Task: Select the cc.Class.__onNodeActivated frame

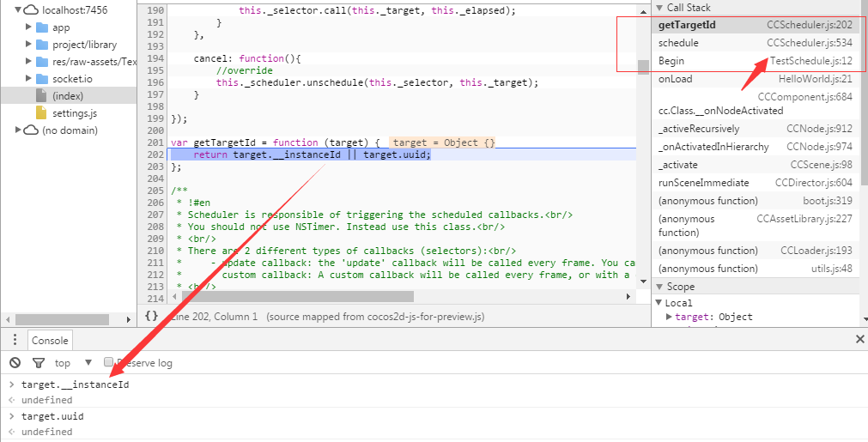Action: (x=756, y=104)
